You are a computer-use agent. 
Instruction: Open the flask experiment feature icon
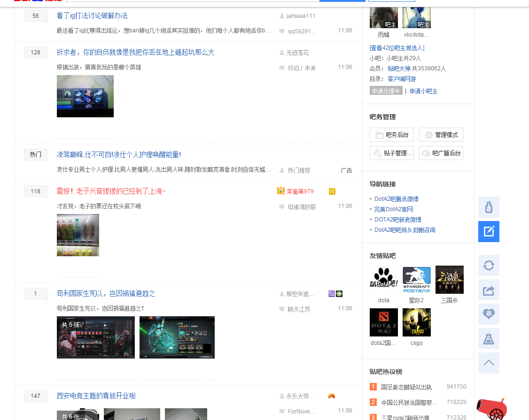(489, 338)
